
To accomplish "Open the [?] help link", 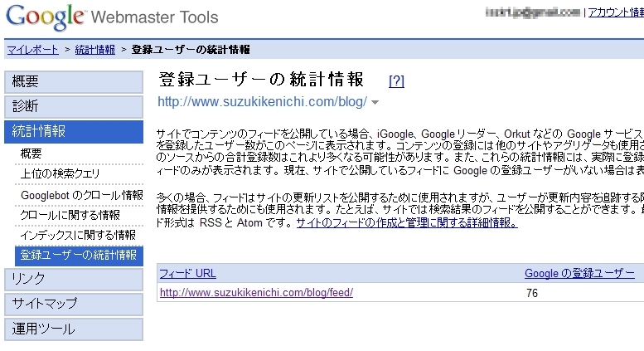I will point(396,81).
